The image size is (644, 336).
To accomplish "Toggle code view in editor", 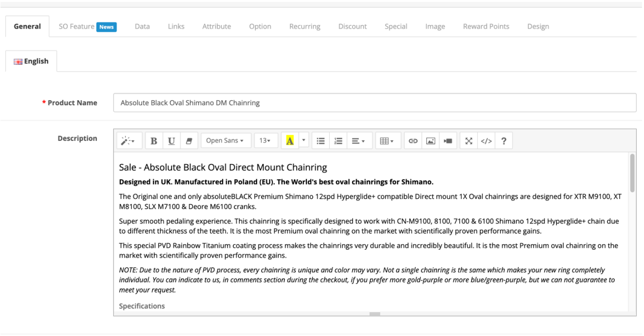I will click(486, 141).
